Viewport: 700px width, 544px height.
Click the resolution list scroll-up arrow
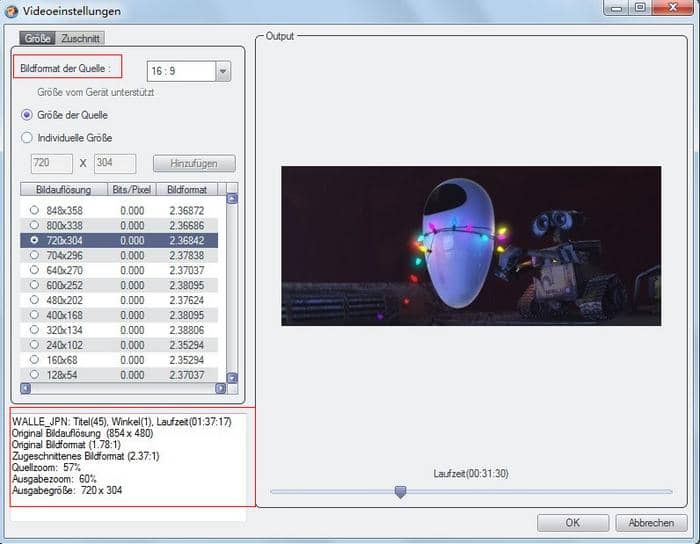point(232,199)
